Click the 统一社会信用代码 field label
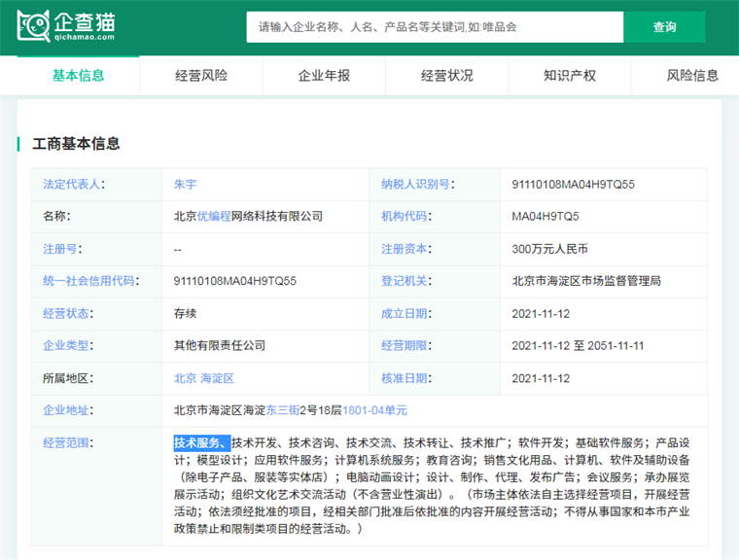This screenshot has width=739, height=560. tap(91, 281)
